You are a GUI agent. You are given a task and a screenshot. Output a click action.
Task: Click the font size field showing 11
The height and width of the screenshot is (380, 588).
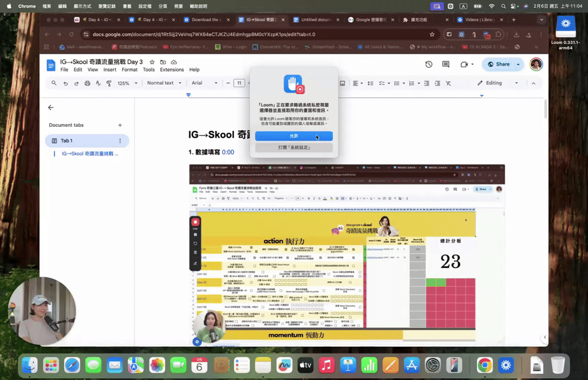[239, 83]
